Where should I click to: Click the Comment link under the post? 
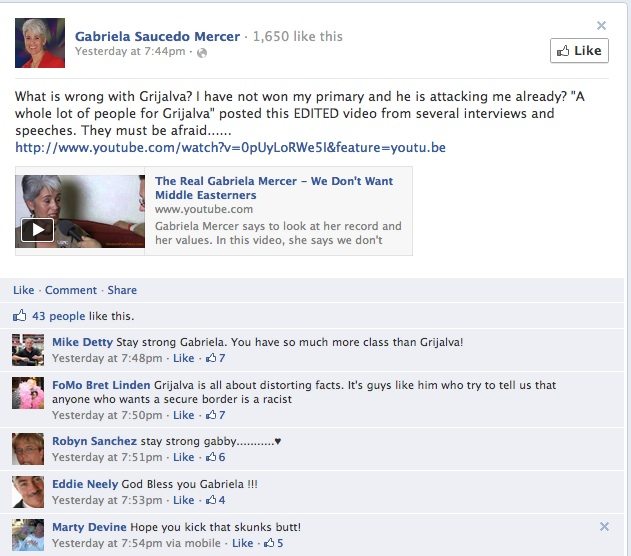(71, 290)
